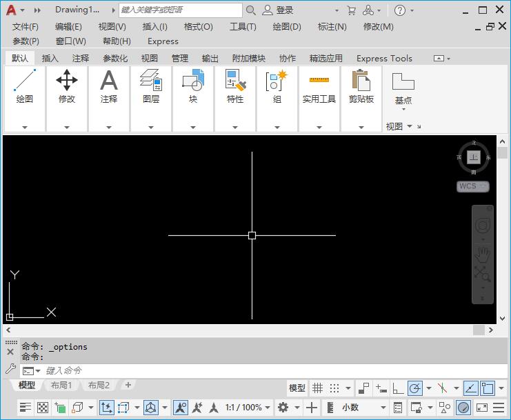Image resolution: width=511 pixels, height=420 pixels.
Task: Open the 绘图 (Draw) ribbon panel
Action: tap(24, 86)
